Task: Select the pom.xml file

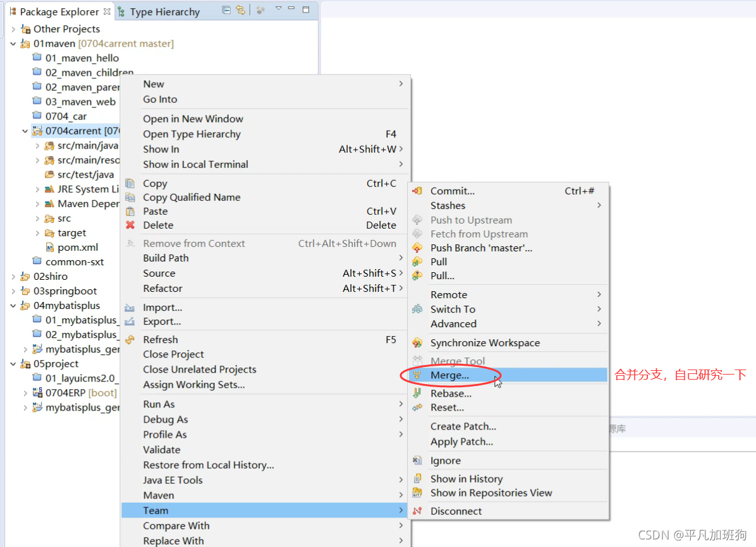Action: coord(71,247)
